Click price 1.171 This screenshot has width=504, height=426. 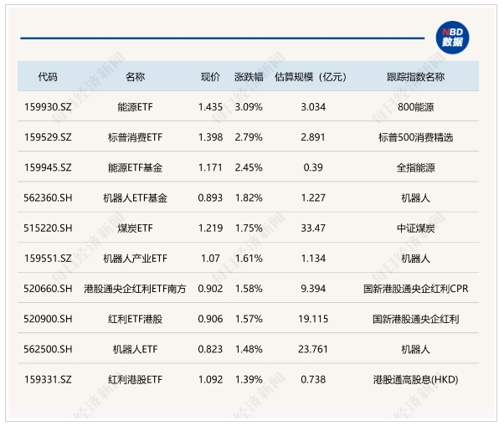pyautogui.click(x=210, y=167)
